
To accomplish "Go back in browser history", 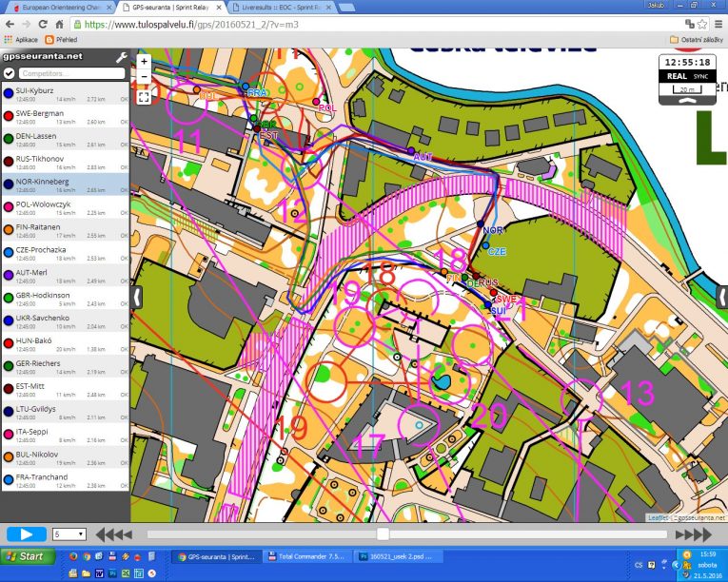I will click(x=10, y=24).
